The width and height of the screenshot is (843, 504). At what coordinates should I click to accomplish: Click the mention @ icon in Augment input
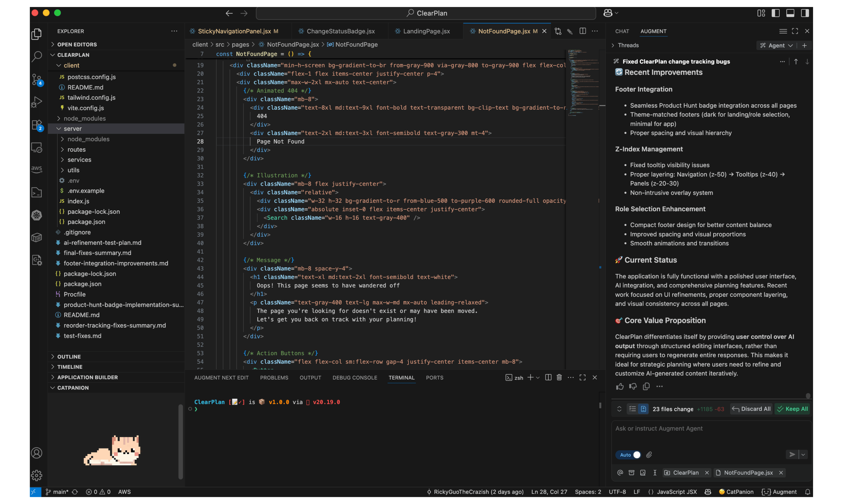pos(620,472)
